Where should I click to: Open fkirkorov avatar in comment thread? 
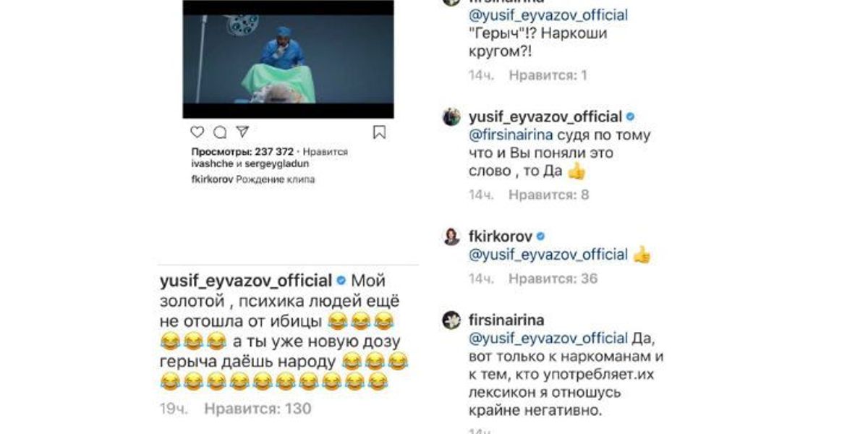click(x=451, y=237)
